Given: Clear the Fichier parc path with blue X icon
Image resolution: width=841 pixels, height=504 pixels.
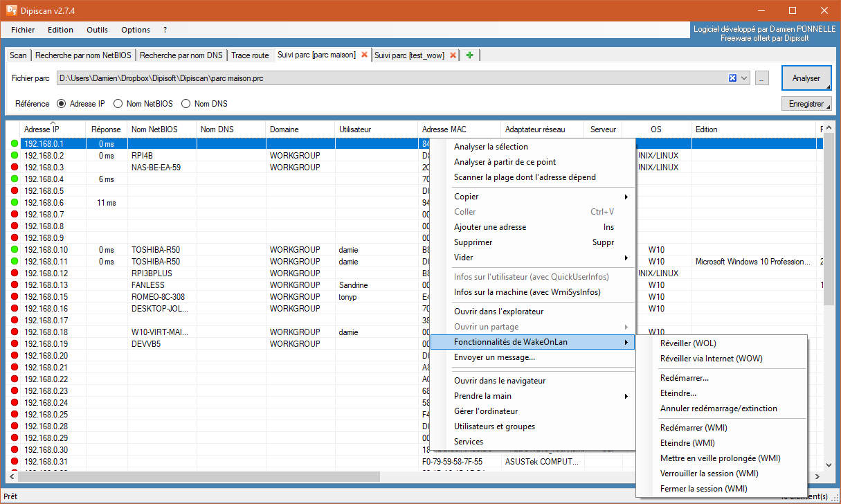Looking at the screenshot, I should 732,78.
